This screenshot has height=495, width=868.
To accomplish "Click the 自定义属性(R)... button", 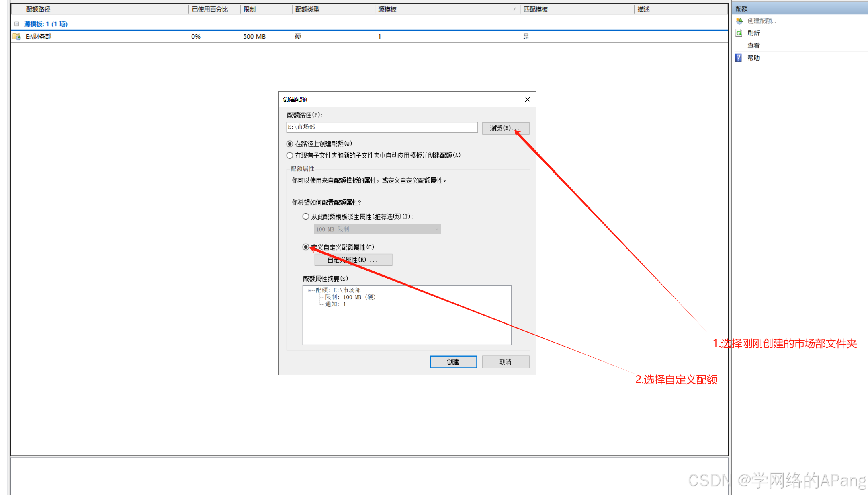I will click(x=353, y=260).
